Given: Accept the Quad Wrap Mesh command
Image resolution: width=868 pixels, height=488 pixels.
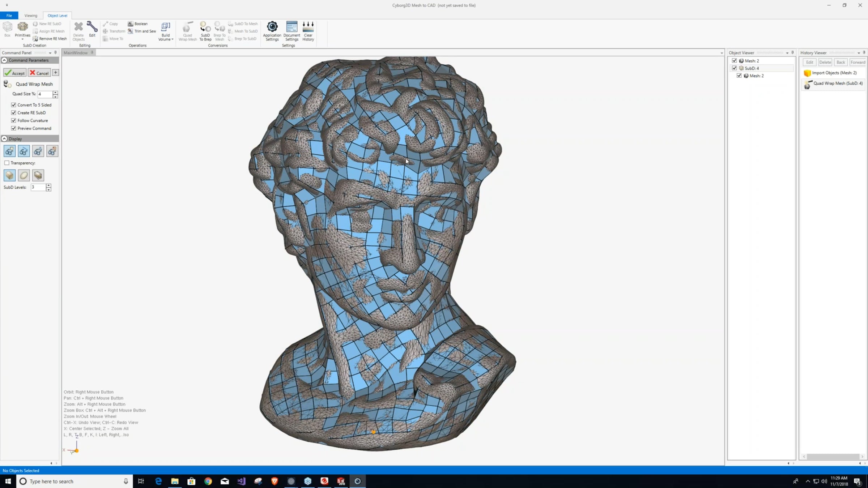Looking at the screenshot, I should pos(15,73).
